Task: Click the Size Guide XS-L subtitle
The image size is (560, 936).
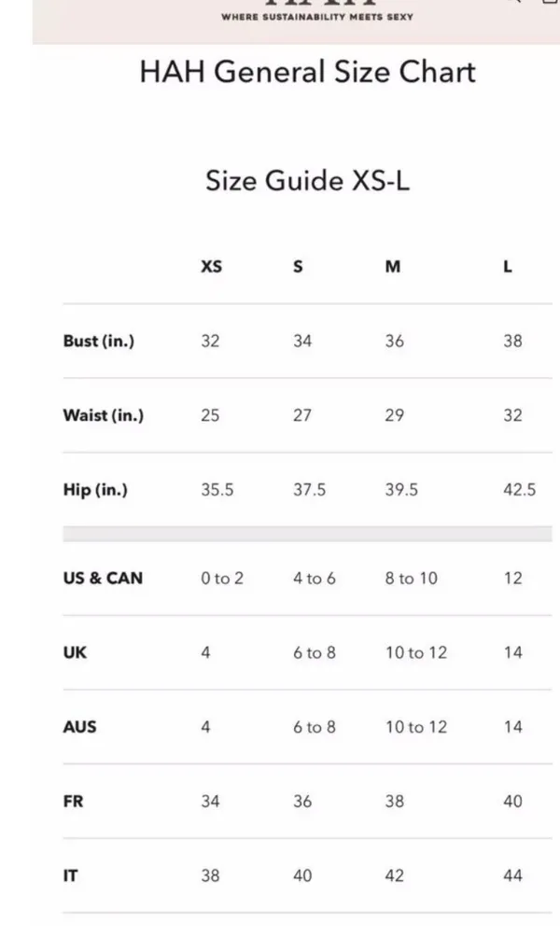Action: [307, 180]
